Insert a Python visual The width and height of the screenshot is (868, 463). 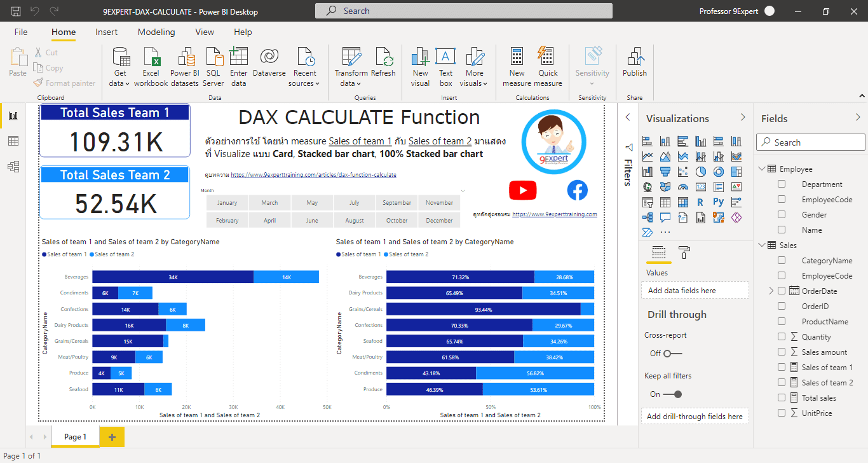(719, 202)
